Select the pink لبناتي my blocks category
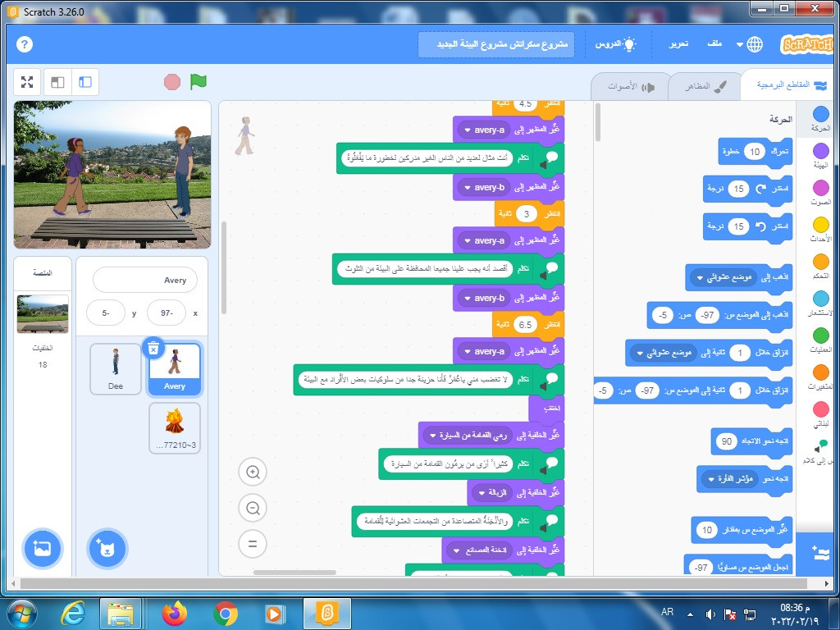 (x=820, y=414)
